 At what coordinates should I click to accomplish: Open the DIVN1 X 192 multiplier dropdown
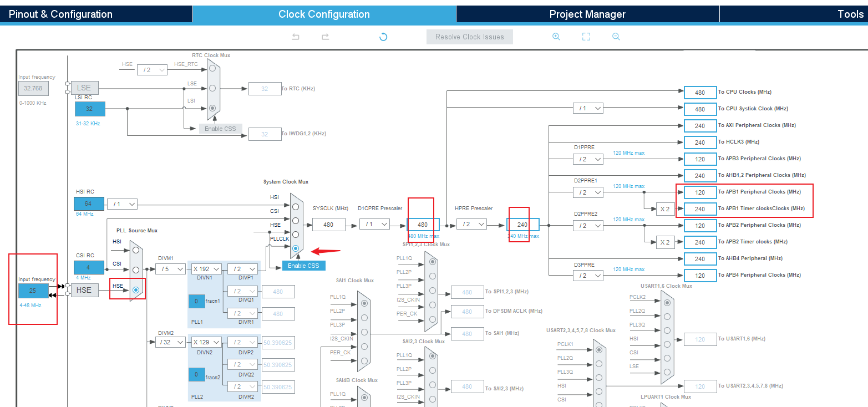coord(207,269)
